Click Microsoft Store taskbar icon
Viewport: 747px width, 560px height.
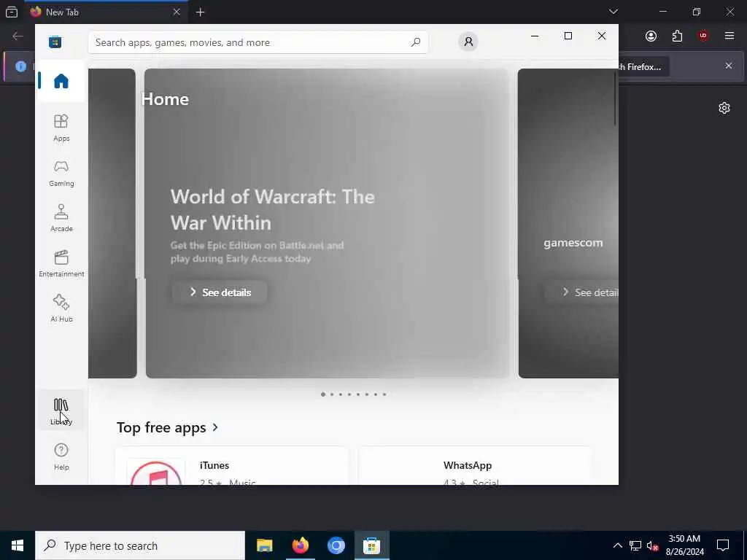(371, 545)
